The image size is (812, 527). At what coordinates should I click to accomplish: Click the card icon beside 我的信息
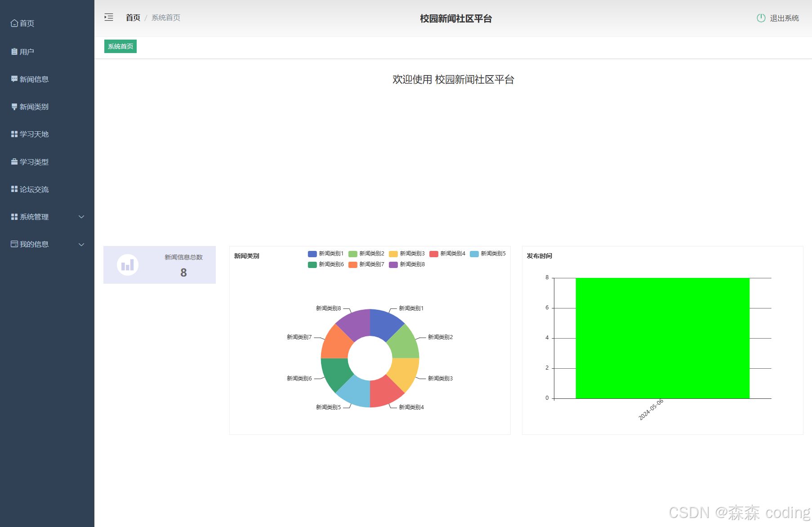pyautogui.click(x=14, y=244)
